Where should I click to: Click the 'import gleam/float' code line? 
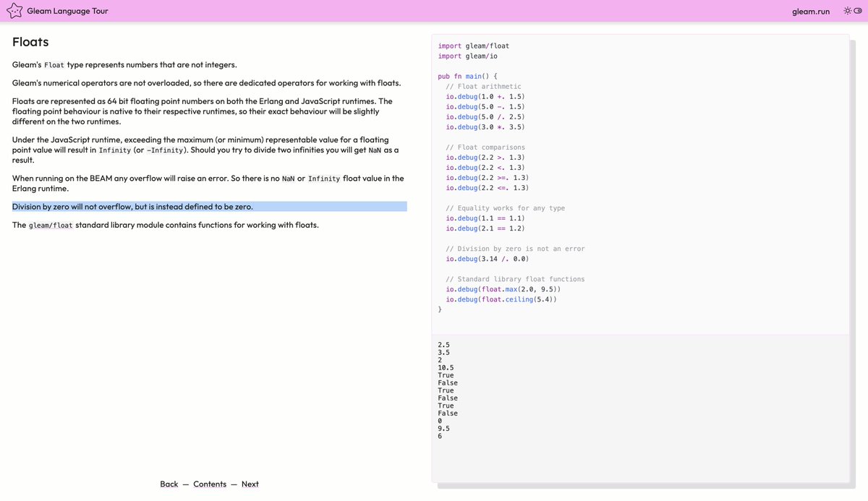(474, 46)
